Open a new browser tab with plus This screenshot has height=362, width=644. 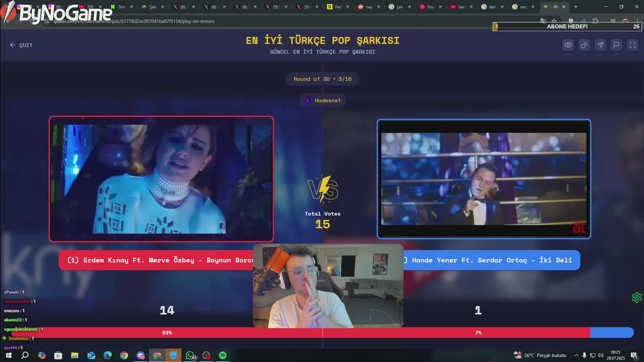point(576,7)
